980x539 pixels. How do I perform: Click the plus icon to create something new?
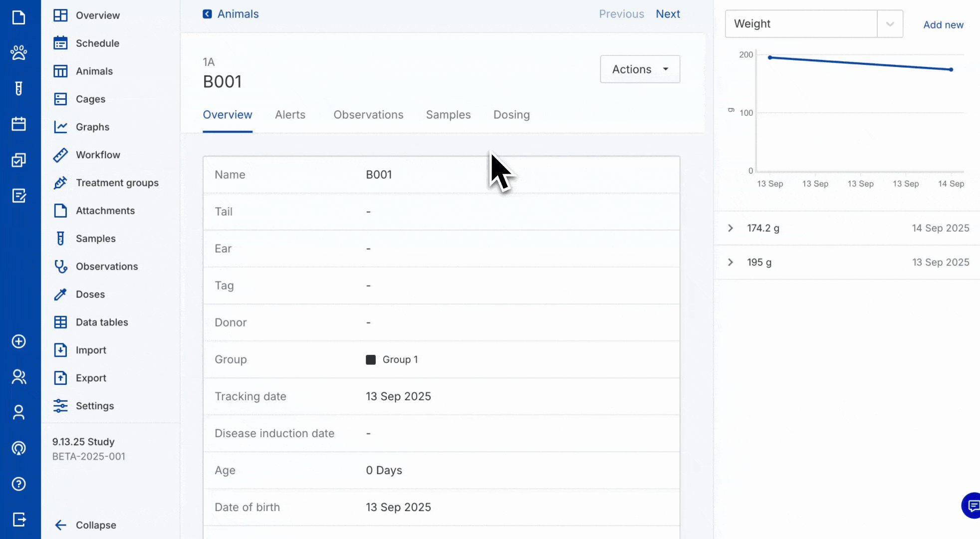pyautogui.click(x=19, y=341)
